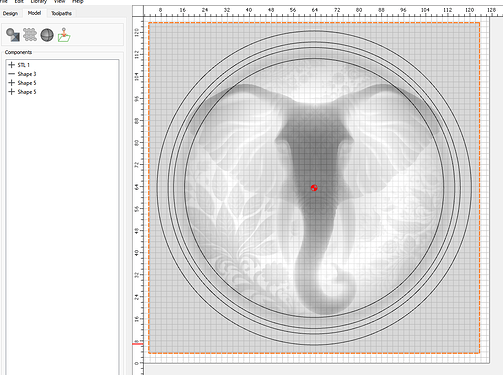Select the Shape 3 component

pos(27,74)
